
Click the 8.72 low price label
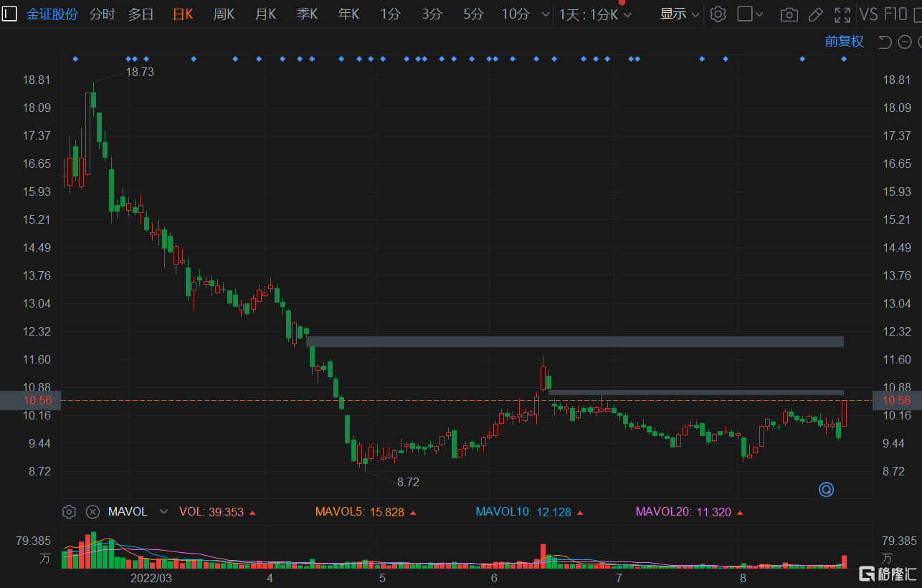pyautogui.click(x=408, y=482)
